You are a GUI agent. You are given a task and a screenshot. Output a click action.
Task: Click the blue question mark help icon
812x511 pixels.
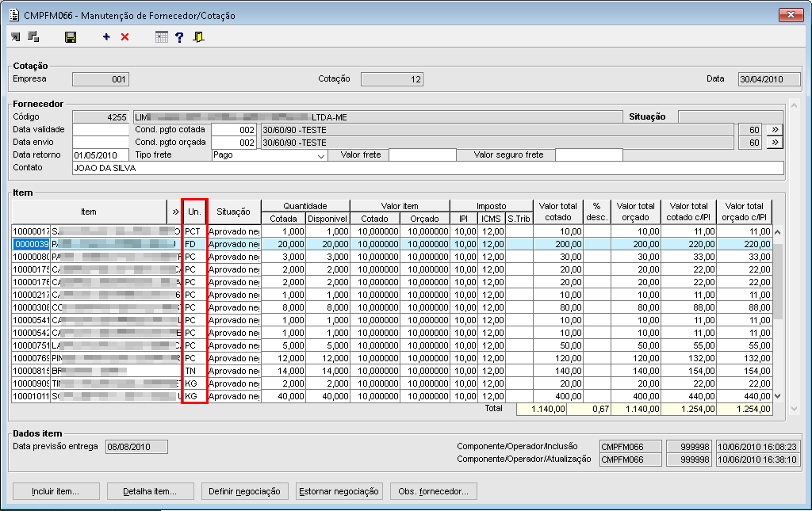(x=179, y=37)
